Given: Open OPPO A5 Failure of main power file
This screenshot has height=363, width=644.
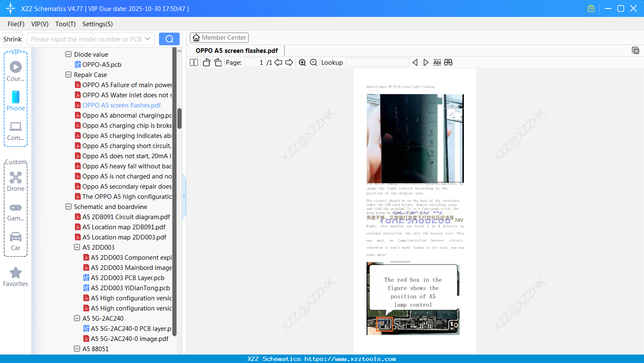Looking at the screenshot, I should pyautogui.click(x=127, y=85).
